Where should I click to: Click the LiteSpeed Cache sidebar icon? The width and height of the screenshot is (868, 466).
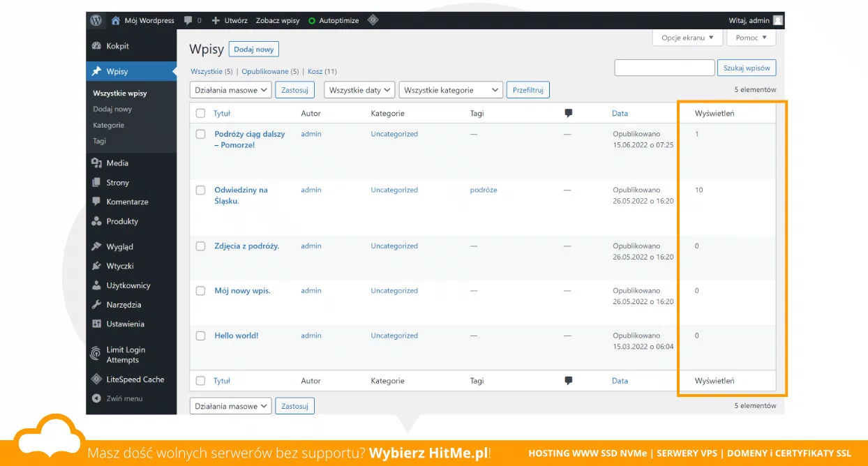pyautogui.click(x=97, y=379)
